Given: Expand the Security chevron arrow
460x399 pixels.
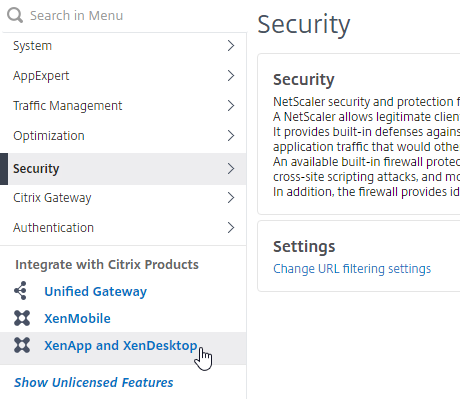Looking at the screenshot, I should pos(231,169).
